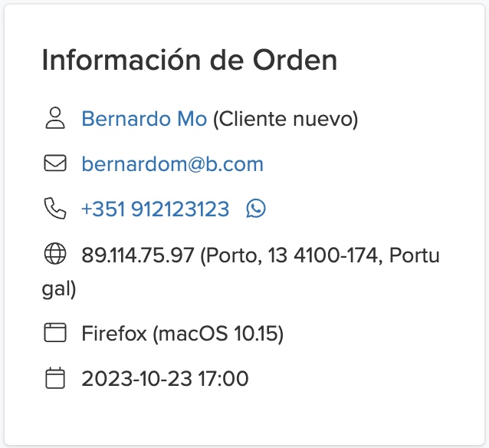Click the IP address 89.114.75.97

click(138, 255)
